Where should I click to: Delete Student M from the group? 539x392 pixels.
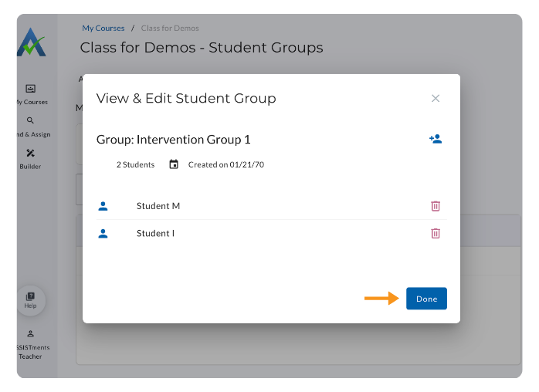click(x=436, y=206)
